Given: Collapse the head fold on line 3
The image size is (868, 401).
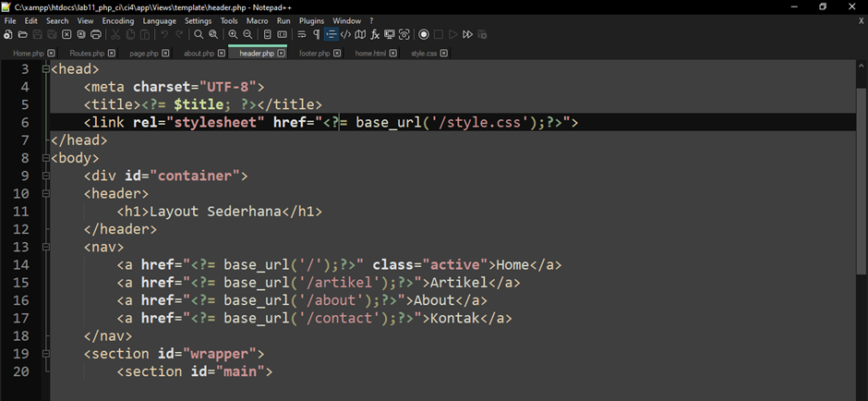Looking at the screenshot, I should 45,69.
